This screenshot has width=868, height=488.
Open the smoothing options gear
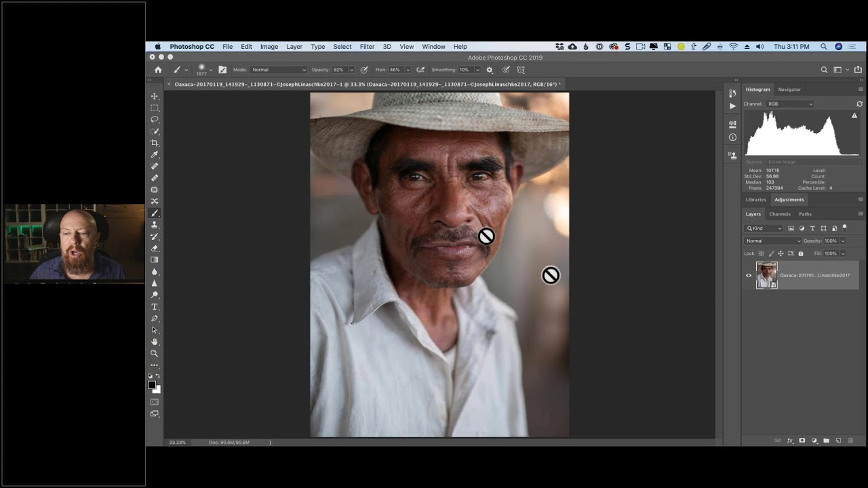490,70
